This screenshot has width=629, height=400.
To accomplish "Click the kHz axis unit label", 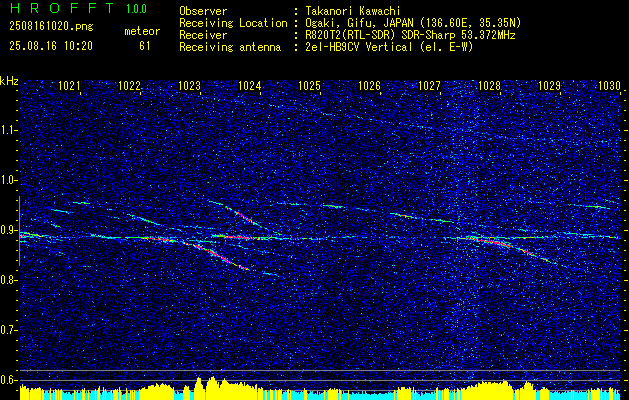I will (x=9, y=81).
